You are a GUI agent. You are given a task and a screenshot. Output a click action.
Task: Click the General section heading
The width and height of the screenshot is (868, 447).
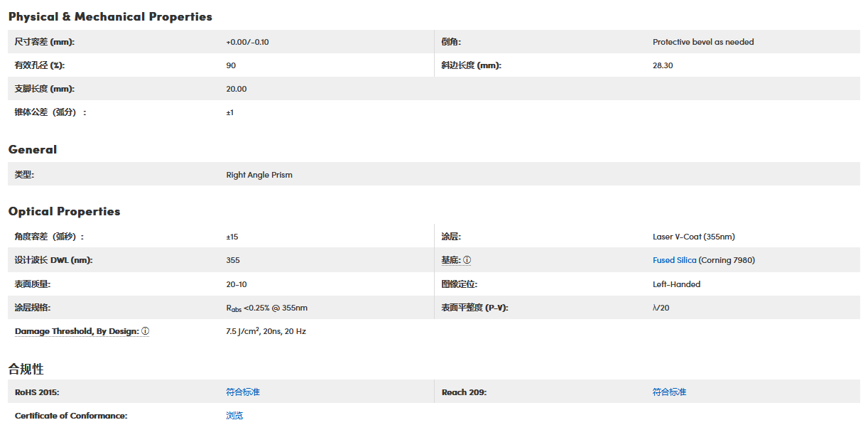point(33,149)
